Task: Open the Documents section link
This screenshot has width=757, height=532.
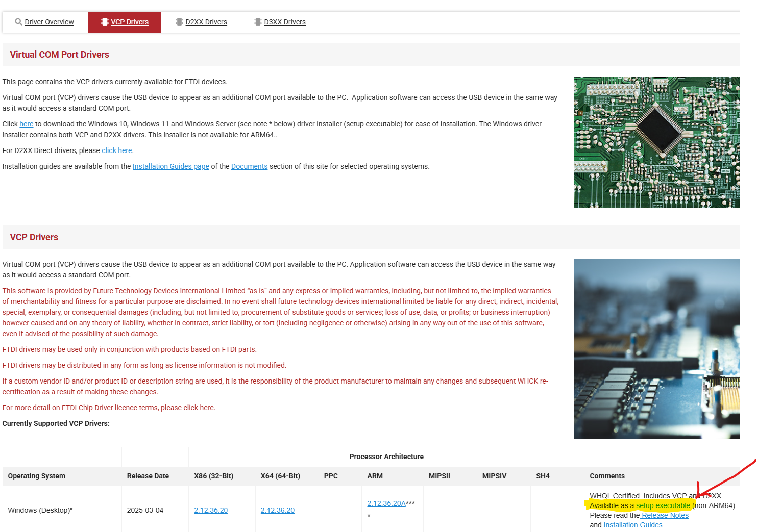Action: [249, 166]
